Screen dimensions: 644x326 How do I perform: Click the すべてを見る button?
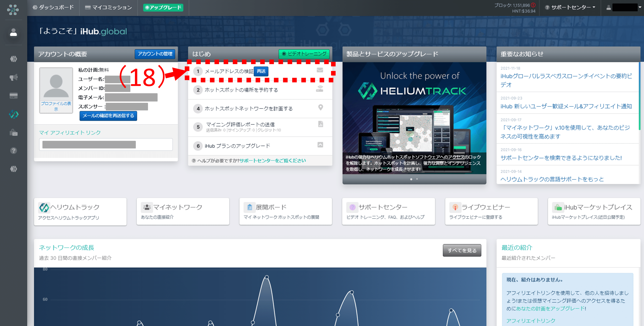click(x=462, y=250)
